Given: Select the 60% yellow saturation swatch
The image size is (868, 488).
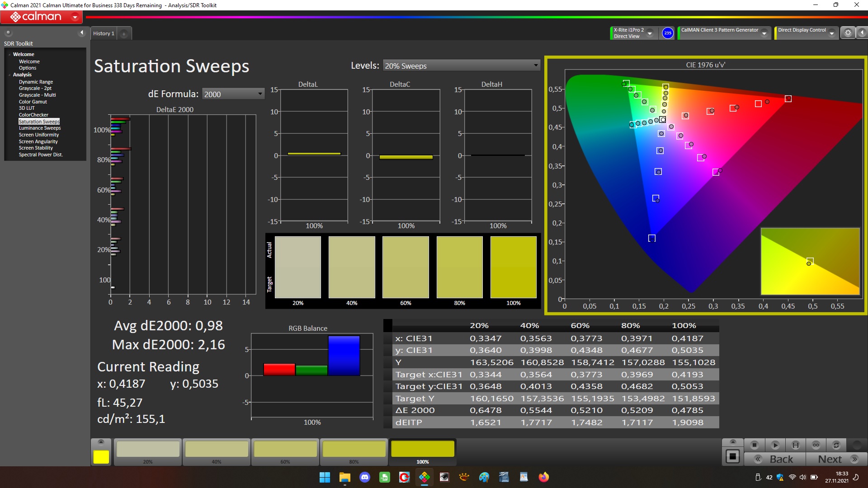Looking at the screenshot, I should (285, 450).
